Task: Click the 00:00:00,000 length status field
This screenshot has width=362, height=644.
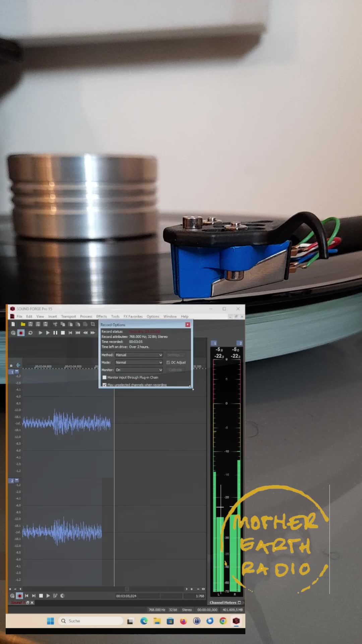Action: (207, 610)
